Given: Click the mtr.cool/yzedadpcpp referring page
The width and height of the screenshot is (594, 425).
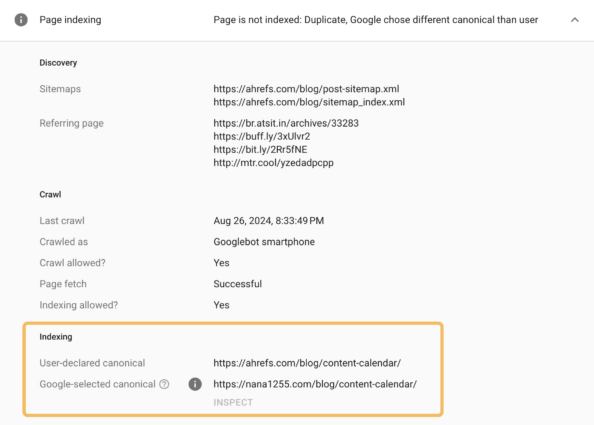Looking at the screenshot, I should pos(274,163).
